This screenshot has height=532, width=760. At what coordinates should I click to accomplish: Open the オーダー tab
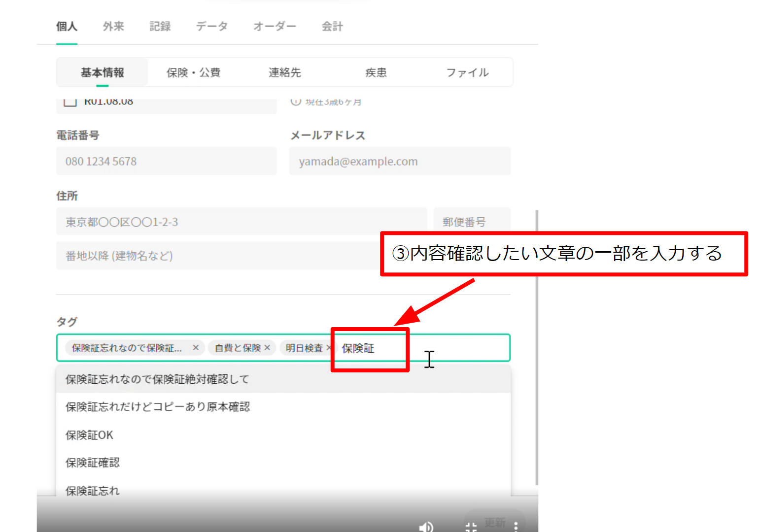275,27
